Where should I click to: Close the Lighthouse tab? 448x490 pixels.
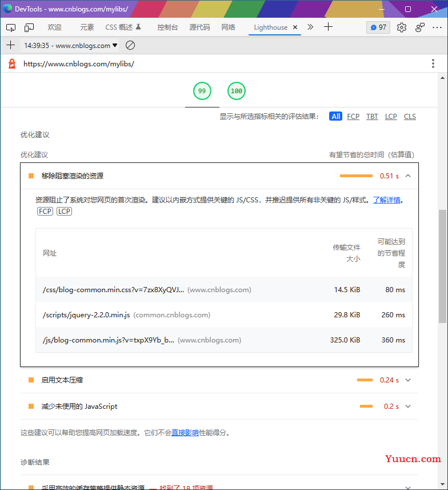pos(295,27)
